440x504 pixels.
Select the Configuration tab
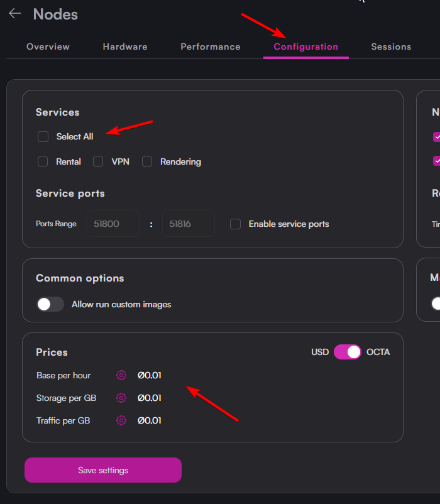[x=305, y=47]
